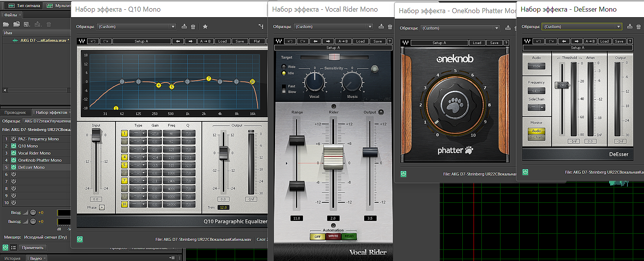Open band 7 filter type dropdown in Q10

[143, 181]
